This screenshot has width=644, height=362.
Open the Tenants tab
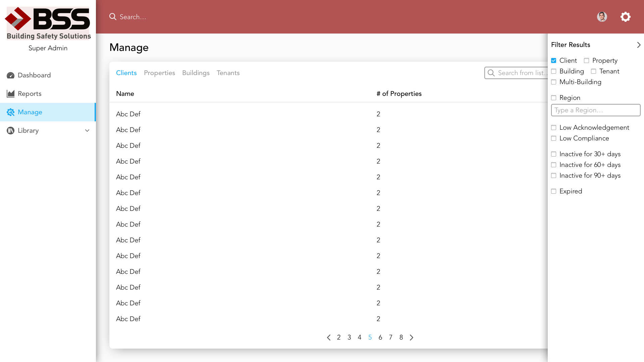[228, 73]
